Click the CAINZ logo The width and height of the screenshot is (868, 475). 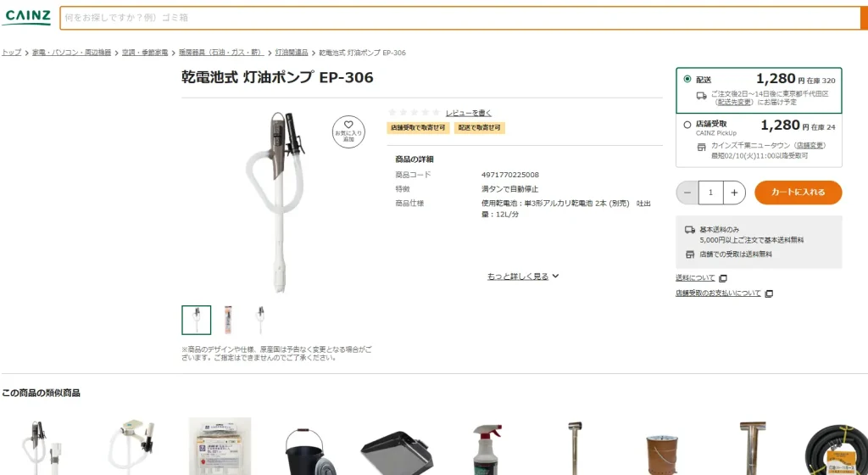[x=26, y=17]
